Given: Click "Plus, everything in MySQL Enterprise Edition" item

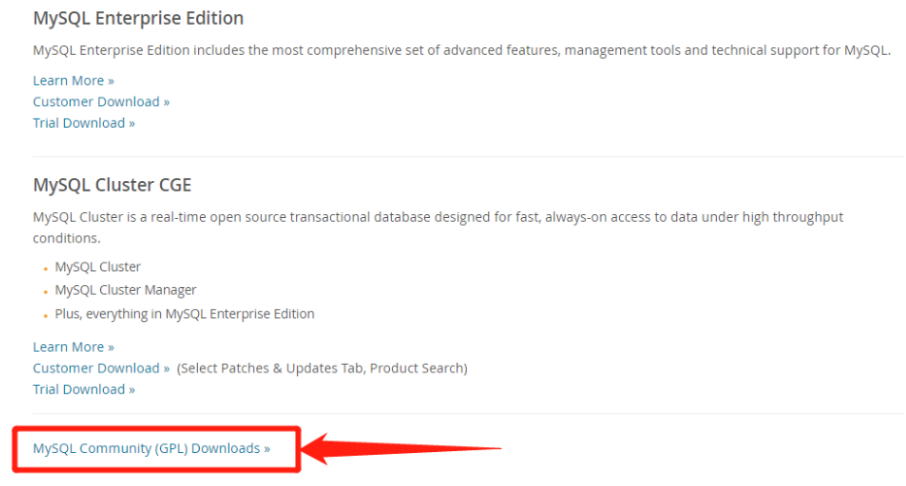Looking at the screenshot, I should 184,314.
